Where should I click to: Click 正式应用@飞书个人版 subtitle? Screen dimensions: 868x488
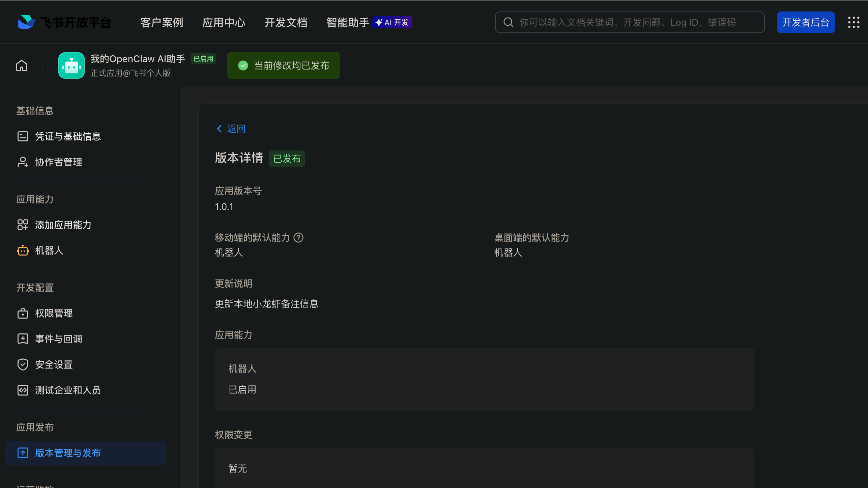pos(131,73)
